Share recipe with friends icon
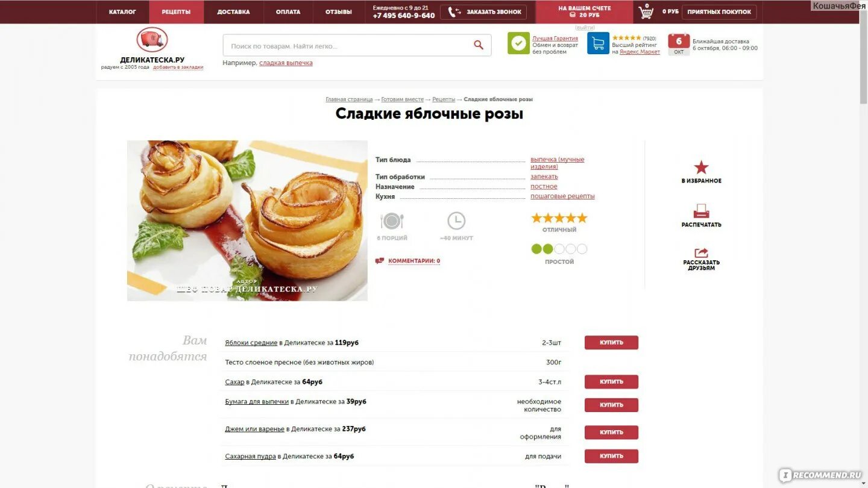 701,253
